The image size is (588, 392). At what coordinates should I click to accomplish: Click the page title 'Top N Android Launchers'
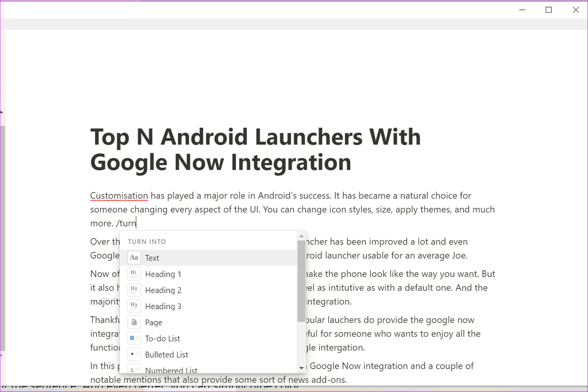coord(256,149)
